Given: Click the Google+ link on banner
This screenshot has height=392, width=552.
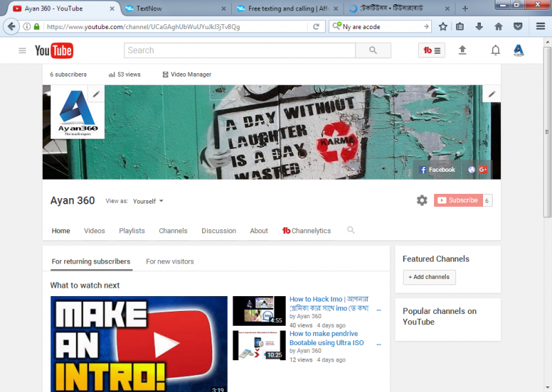Looking at the screenshot, I should pos(482,170).
